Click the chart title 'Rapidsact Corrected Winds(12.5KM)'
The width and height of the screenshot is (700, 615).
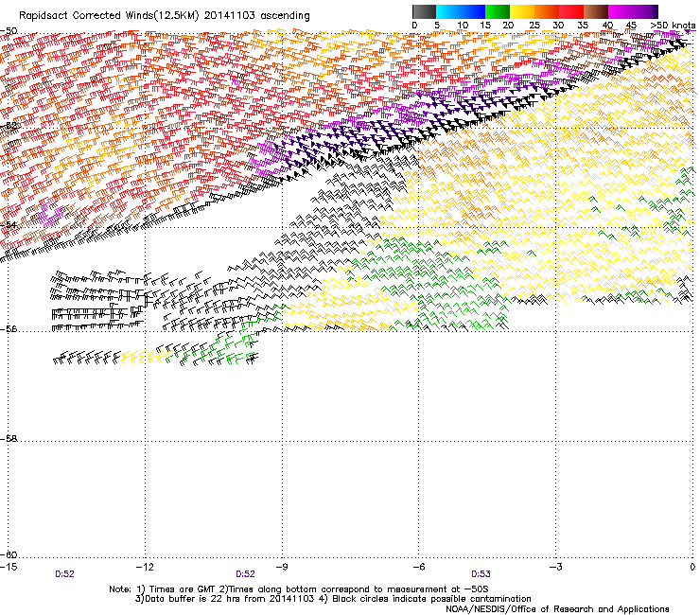click(109, 16)
